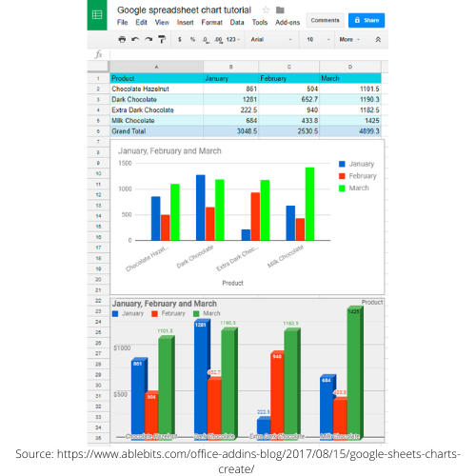
Task: Select column C header
Action: coord(289,67)
